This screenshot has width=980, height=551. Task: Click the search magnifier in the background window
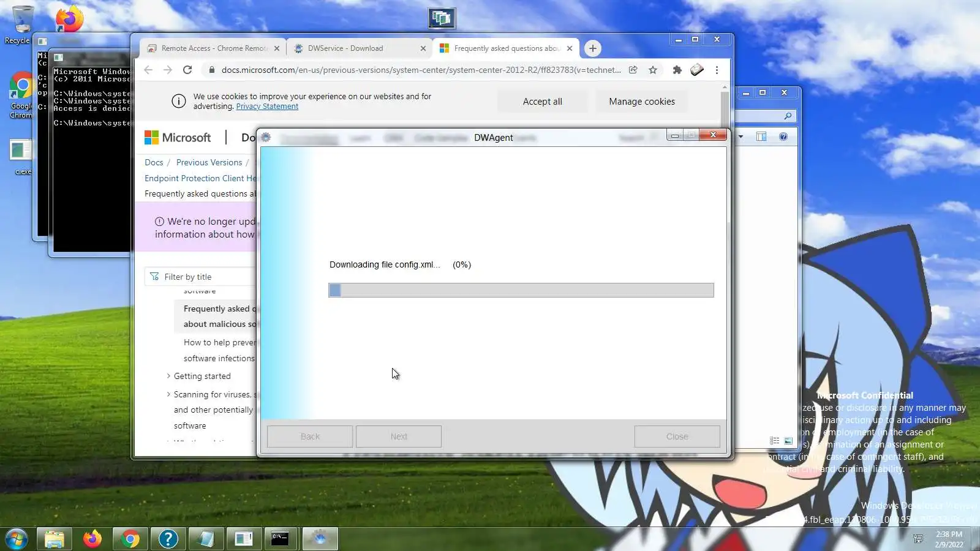[x=788, y=116]
